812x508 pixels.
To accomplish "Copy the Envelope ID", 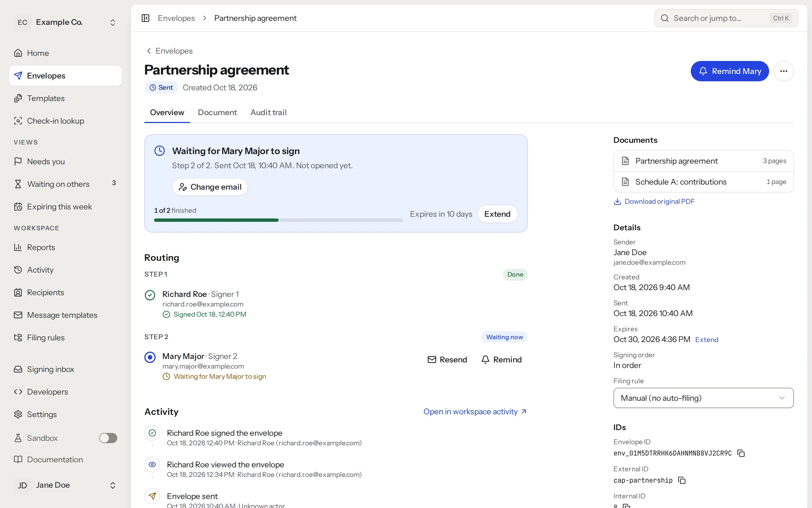I will click(x=741, y=453).
